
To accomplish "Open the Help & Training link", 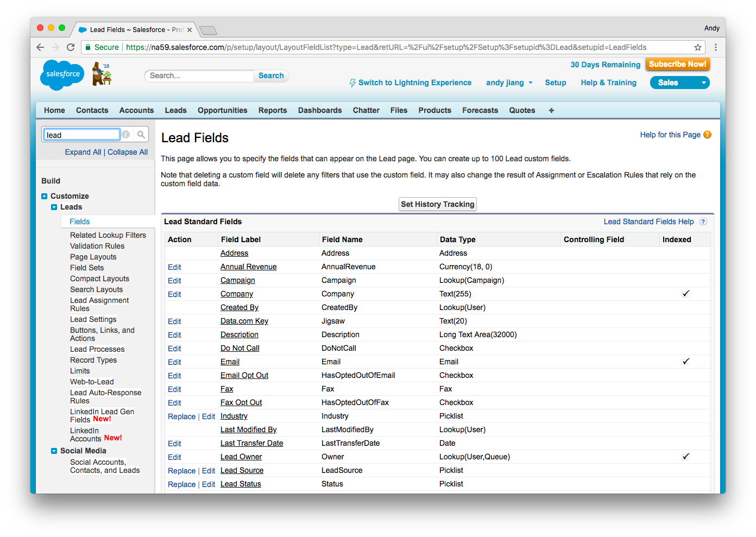I will (x=608, y=83).
